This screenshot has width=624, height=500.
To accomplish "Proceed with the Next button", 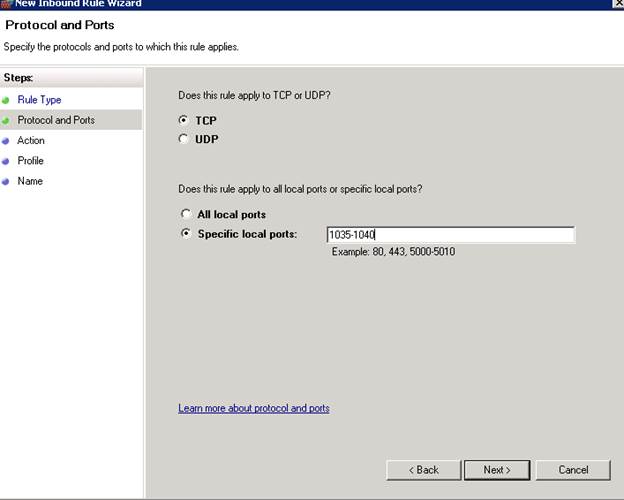I will pyautogui.click(x=497, y=469).
